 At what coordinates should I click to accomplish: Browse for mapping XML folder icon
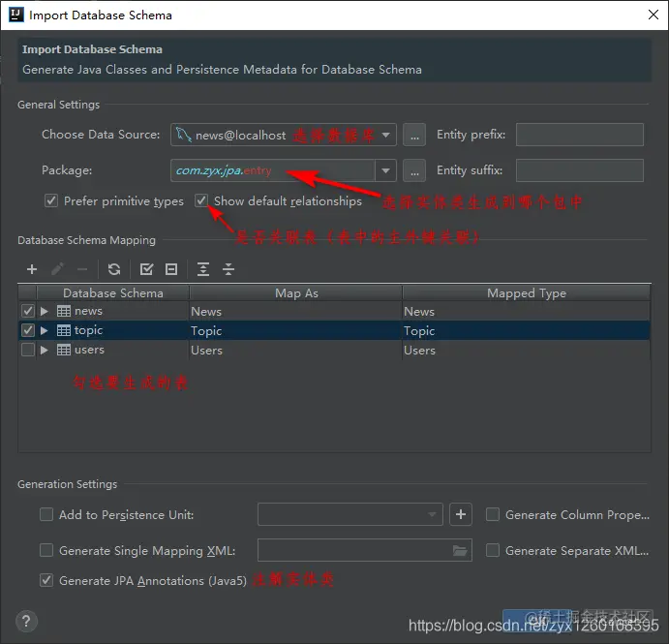[x=460, y=550]
